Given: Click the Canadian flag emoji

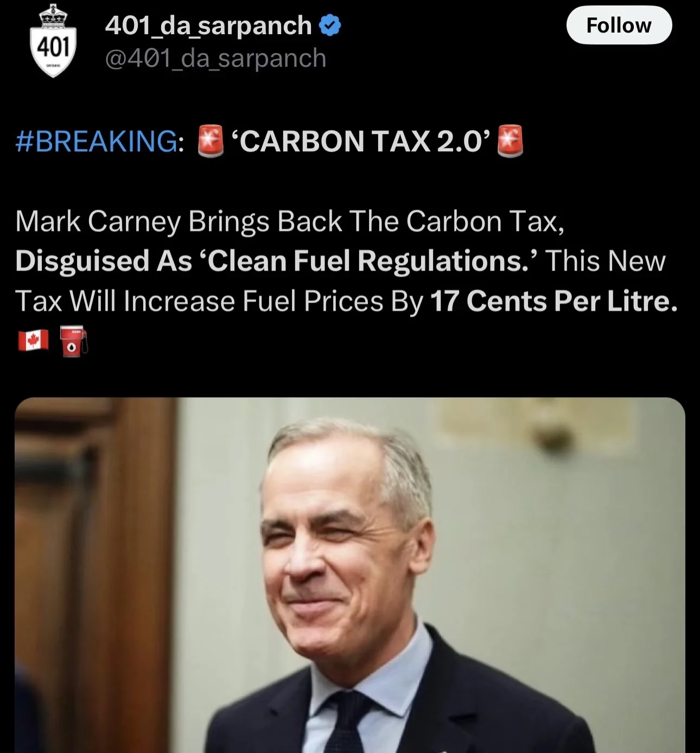Looking at the screenshot, I should [33, 341].
